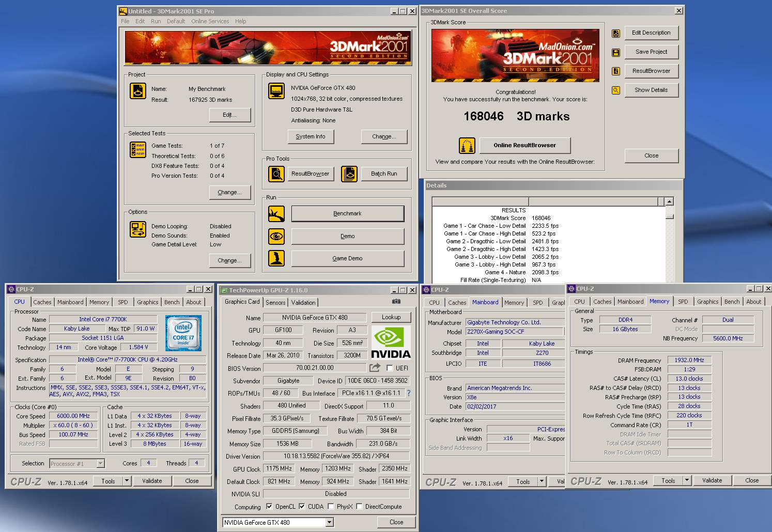This screenshot has width=772, height=532.
Task: Open SPD tab in Memory CPU-Z window
Action: click(x=683, y=302)
